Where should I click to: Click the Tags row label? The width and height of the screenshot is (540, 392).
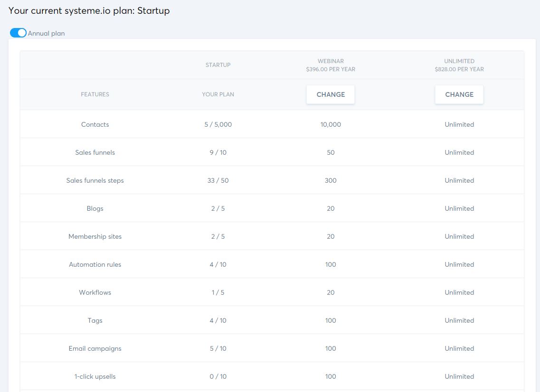(x=95, y=320)
